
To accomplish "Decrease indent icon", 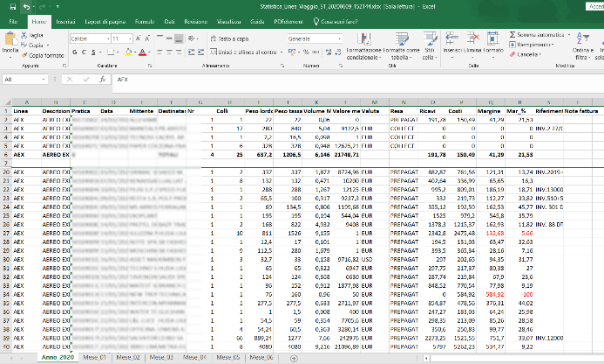I will click(x=191, y=52).
